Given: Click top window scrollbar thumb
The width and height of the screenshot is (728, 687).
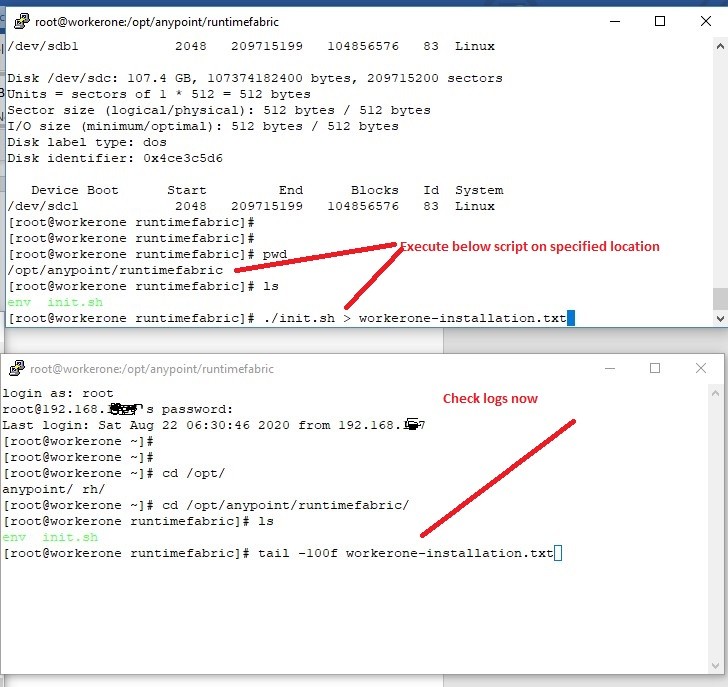Looking at the screenshot, I should (x=720, y=298).
